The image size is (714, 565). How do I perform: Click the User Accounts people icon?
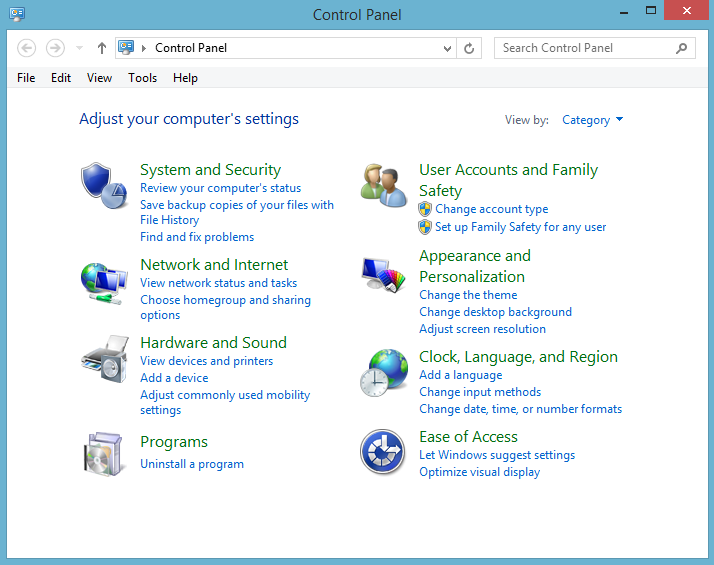(383, 183)
